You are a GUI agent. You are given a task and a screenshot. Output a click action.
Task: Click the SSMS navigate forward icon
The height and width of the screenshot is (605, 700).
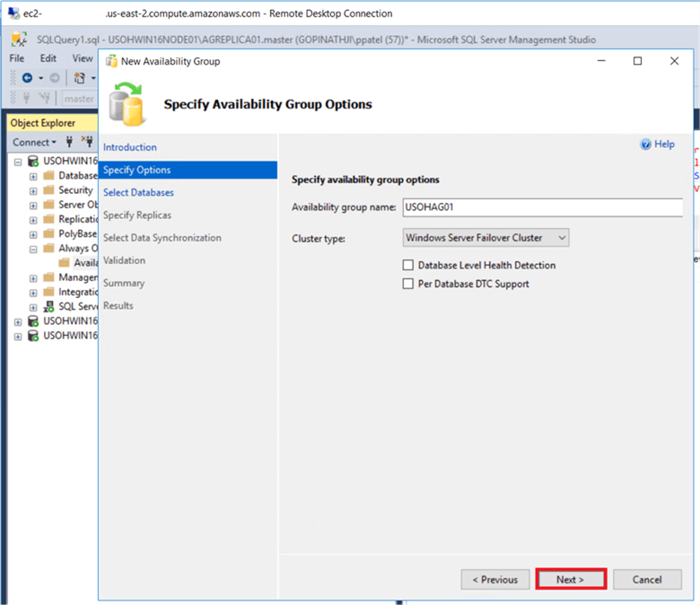55,78
